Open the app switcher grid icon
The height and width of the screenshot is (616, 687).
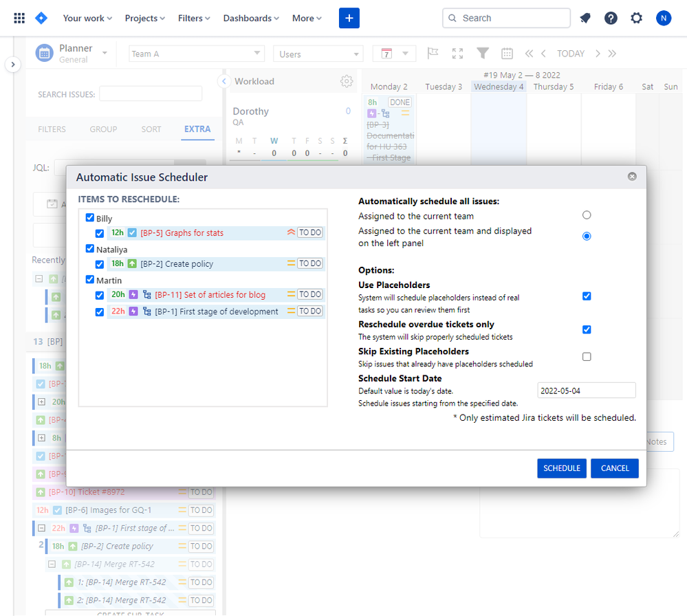pos(19,18)
